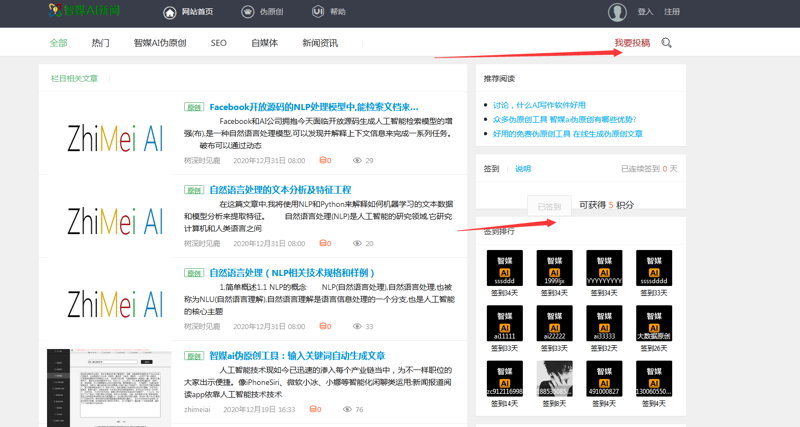800x427 pixels.
Task: Click the 注册 register link
Action: click(672, 12)
